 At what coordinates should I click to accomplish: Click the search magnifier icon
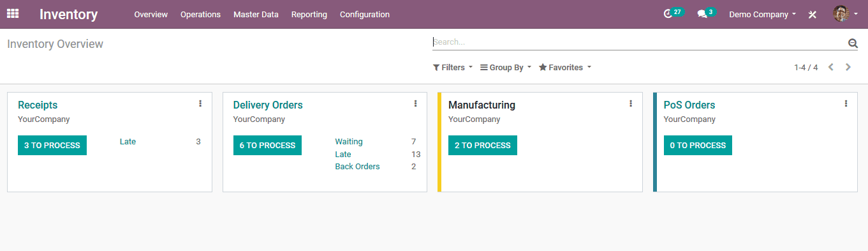click(x=853, y=43)
